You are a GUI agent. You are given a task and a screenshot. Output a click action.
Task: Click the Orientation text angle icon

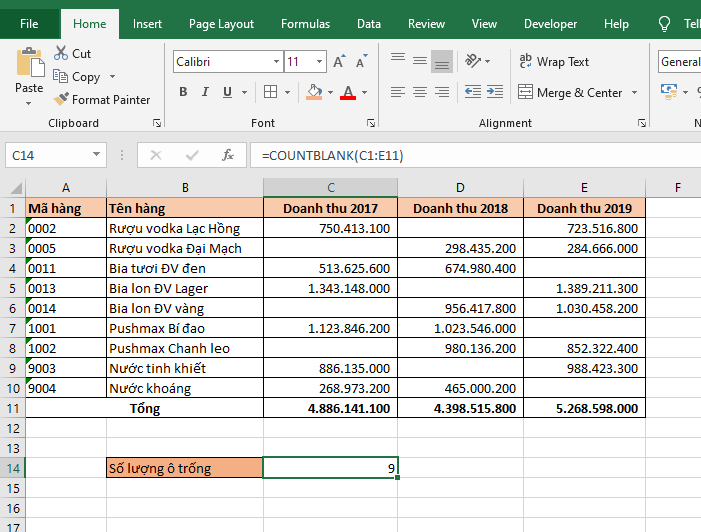click(474, 62)
